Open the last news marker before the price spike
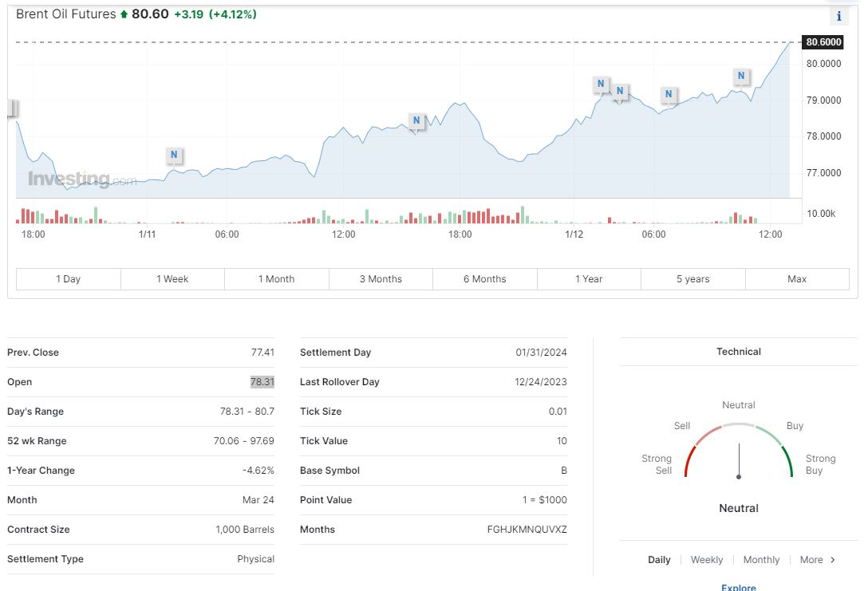Viewport: 868px width, 591px height. pyautogui.click(x=741, y=76)
